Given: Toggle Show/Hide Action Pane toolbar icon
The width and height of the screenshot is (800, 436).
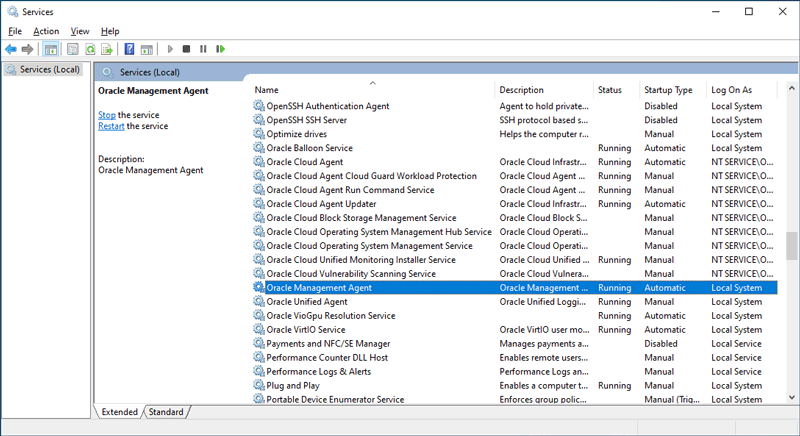Looking at the screenshot, I should [147, 49].
